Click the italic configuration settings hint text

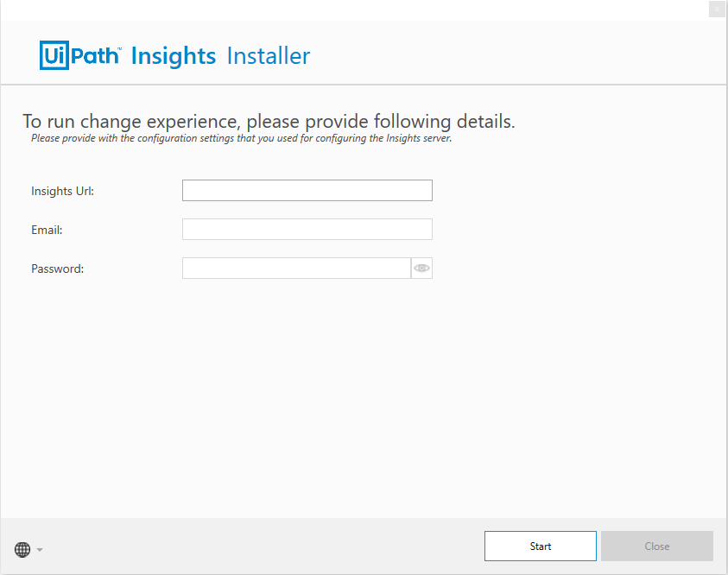[242, 138]
